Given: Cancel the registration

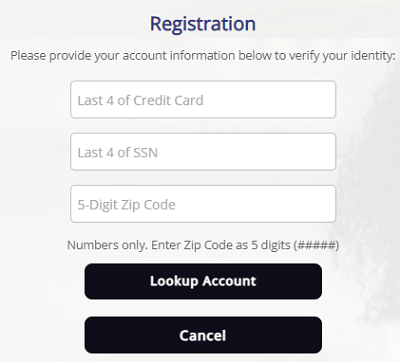Looking at the screenshot, I should [203, 335].
